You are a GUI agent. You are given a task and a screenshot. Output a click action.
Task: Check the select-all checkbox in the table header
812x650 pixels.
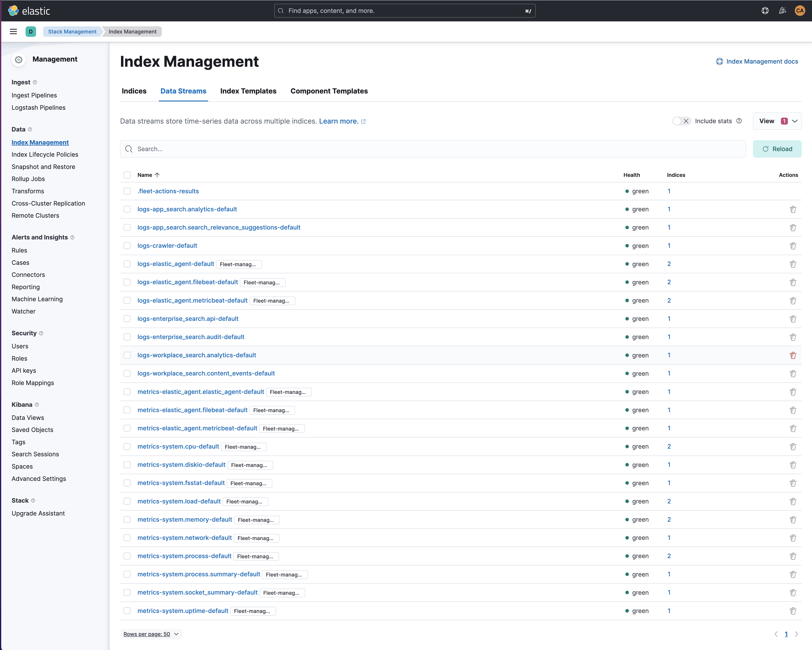127,175
